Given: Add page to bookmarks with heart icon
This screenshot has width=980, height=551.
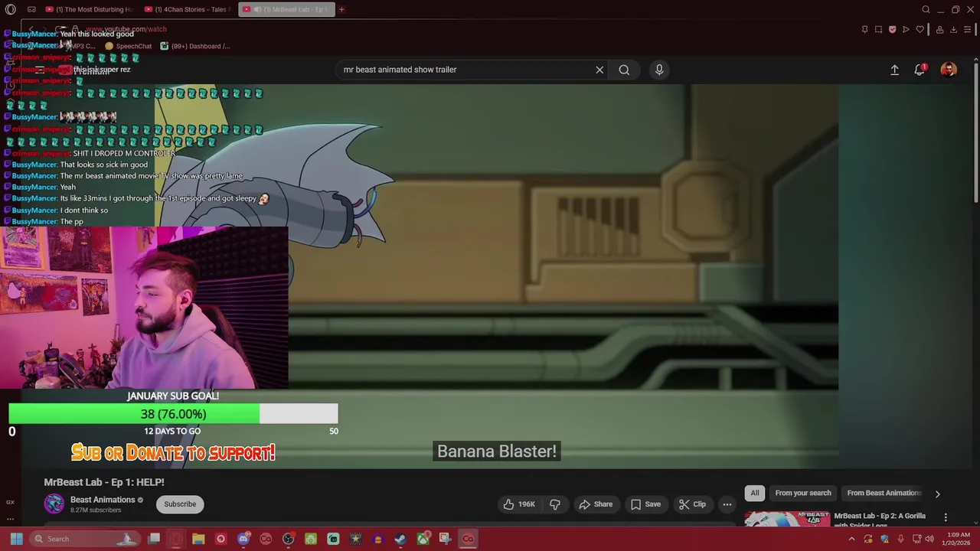Looking at the screenshot, I should (920, 29).
